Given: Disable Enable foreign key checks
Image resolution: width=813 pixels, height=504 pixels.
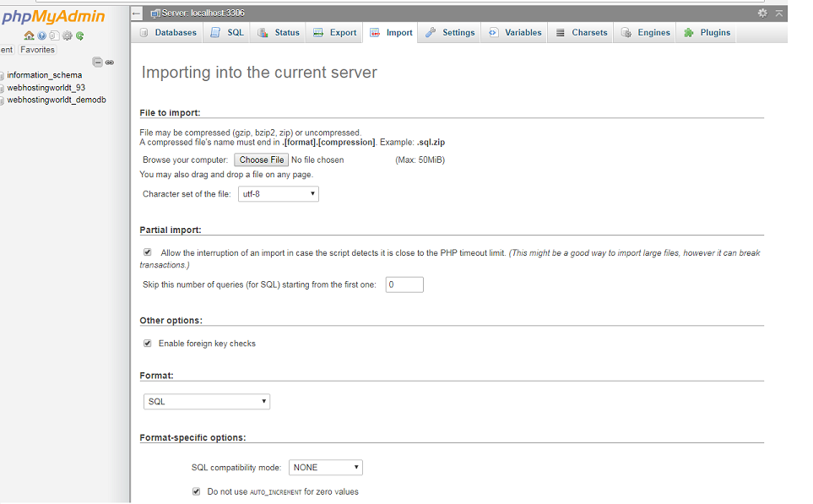Looking at the screenshot, I should tap(148, 343).
